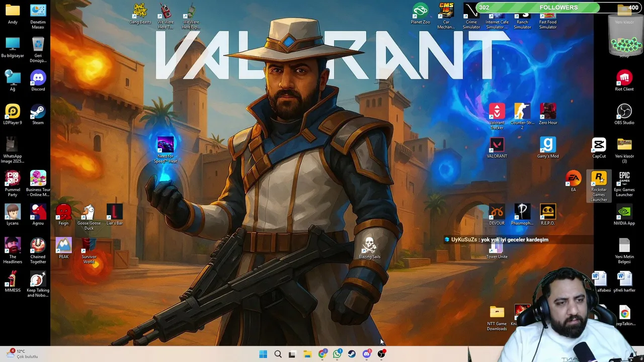644x362 pixels.
Task: Open WhatsApp from the taskbar
Action: click(x=337, y=354)
